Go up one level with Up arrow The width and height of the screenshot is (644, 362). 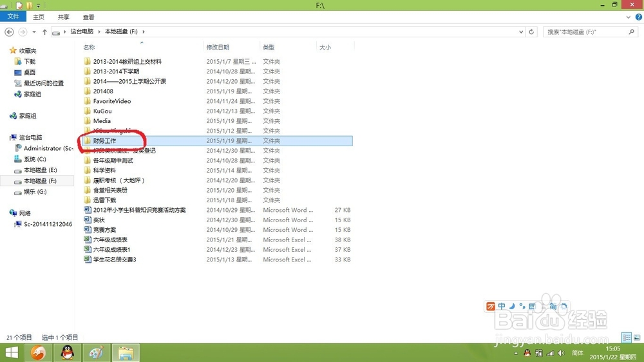click(44, 32)
